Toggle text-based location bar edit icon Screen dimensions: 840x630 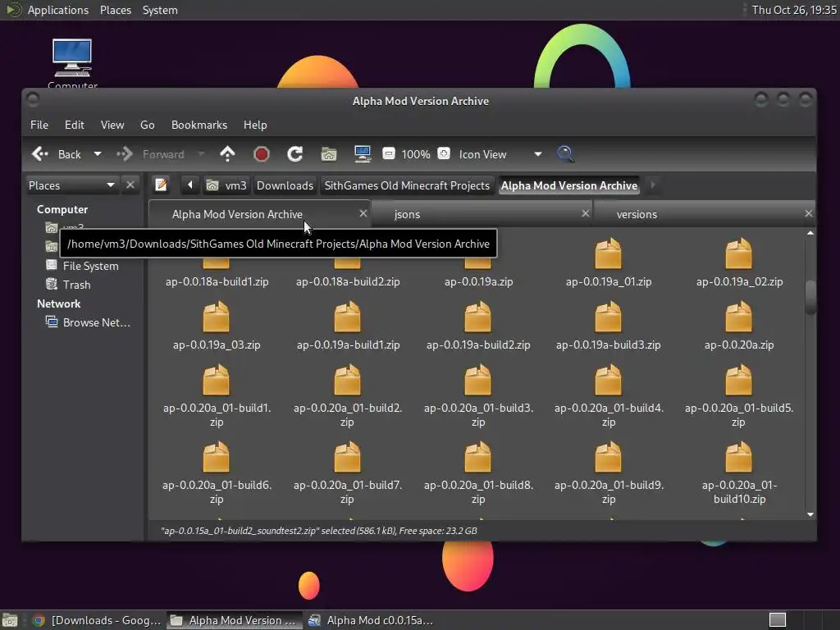[161, 185]
